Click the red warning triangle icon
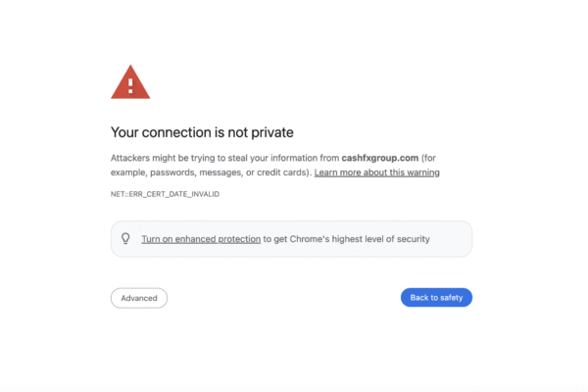Screen dimensions: 588x392 coord(130,82)
